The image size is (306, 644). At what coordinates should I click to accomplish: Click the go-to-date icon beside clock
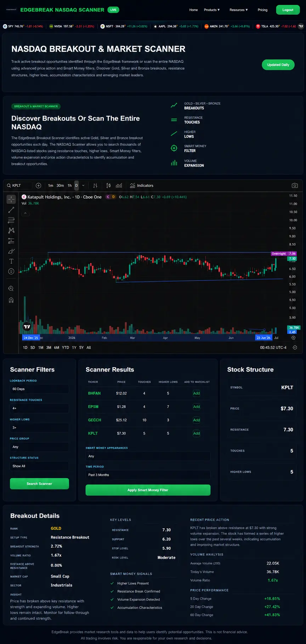pos(295,348)
